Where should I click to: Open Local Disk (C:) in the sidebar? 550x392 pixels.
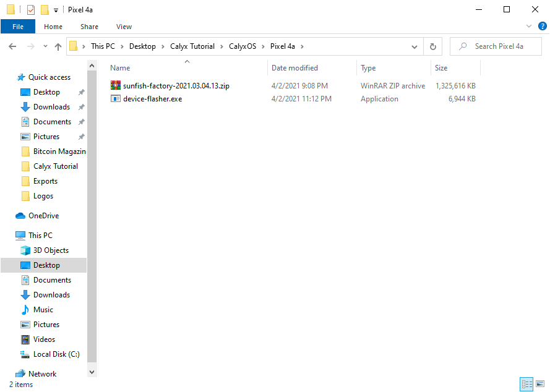point(56,354)
